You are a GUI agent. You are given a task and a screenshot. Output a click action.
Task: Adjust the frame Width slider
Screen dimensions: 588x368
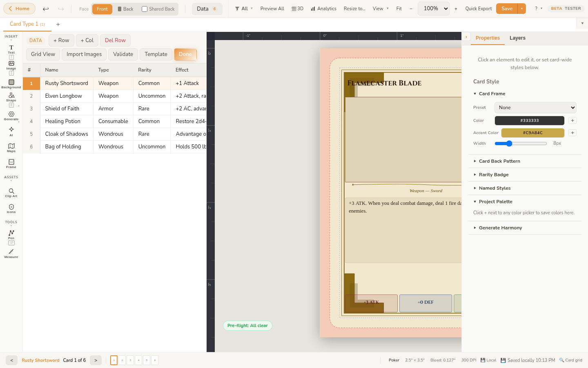pyautogui.click(x=521, y=144)
